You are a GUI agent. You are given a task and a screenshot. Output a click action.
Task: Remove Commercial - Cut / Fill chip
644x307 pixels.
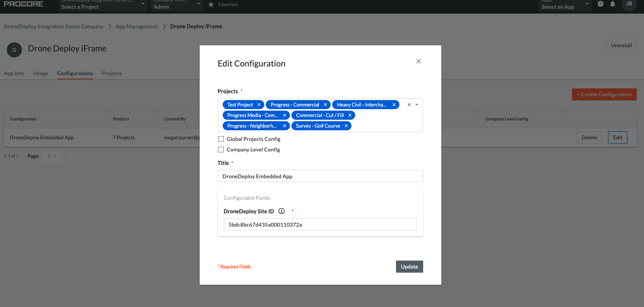click(x=350, y=115)
